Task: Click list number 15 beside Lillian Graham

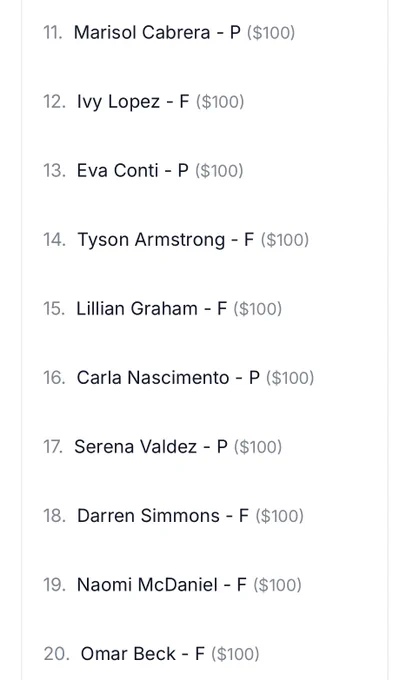Action: click(x=54, y=308)
